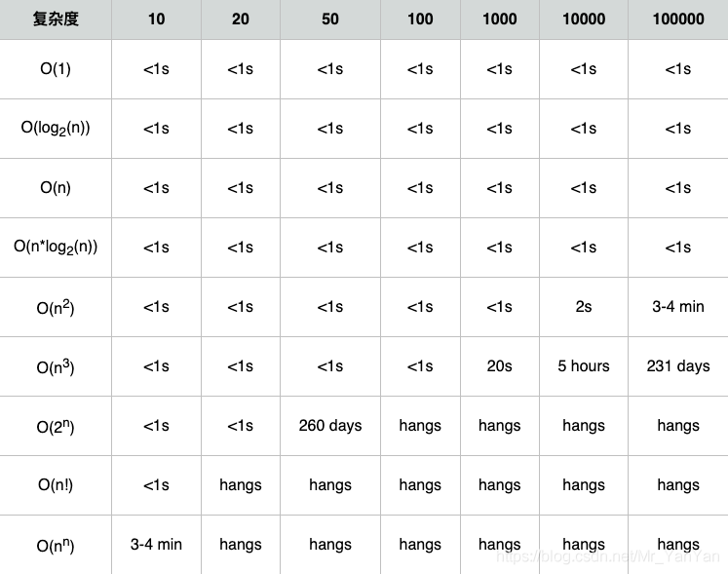Select the O(n*log2(n)) row label
The width and height of the screenshot is (728, 574).
click(56, 248)
